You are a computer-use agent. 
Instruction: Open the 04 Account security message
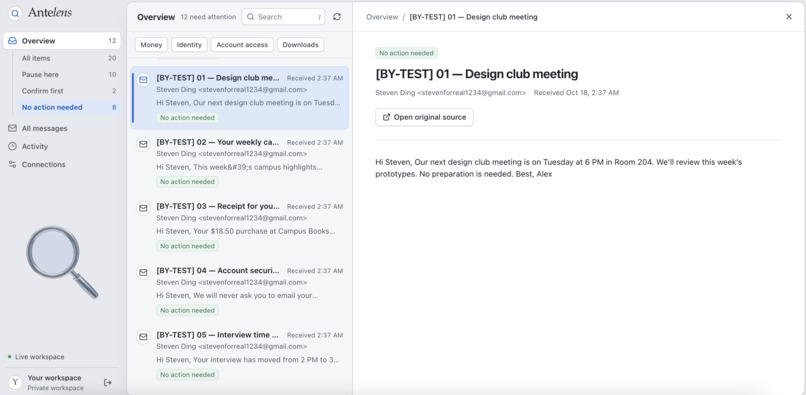[240, 290]
